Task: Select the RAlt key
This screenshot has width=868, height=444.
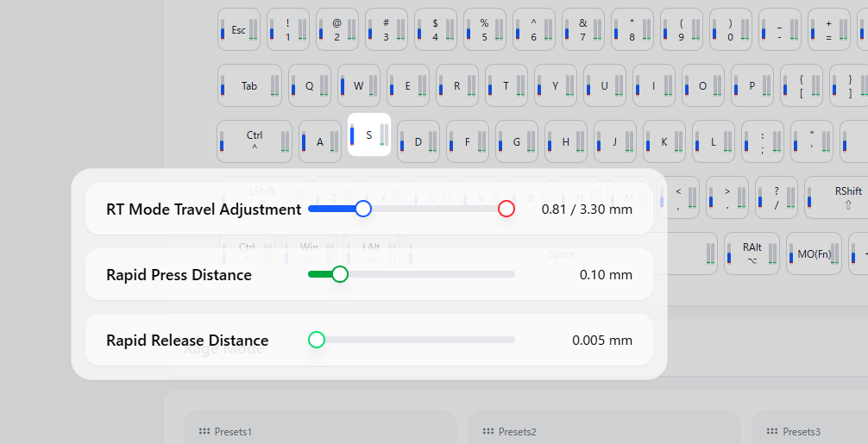Action: pos(752,253)
